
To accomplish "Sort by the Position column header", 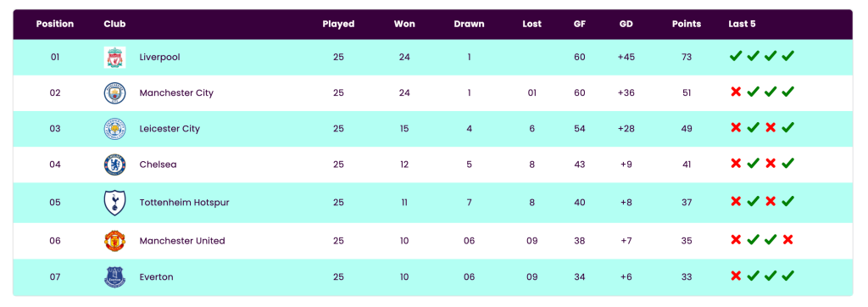I will (55, 24).
